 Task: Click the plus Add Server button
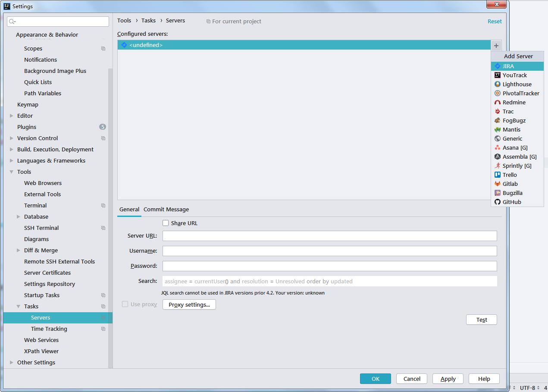click(496, 45)
